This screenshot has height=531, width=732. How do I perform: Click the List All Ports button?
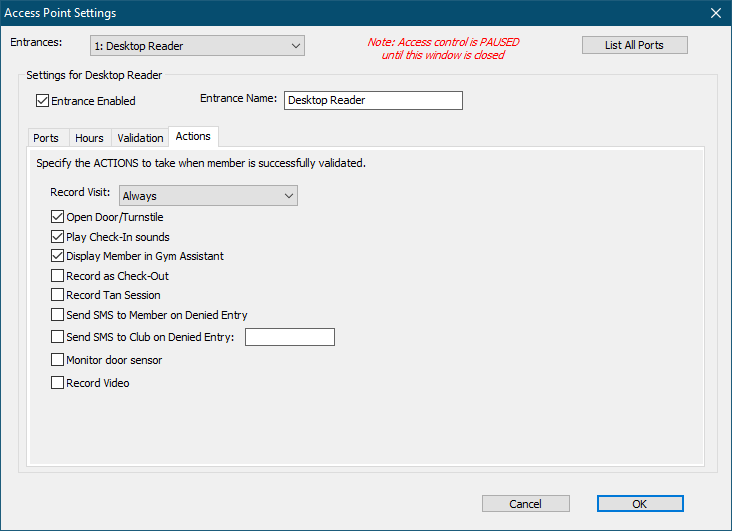(x=634, y=46)
